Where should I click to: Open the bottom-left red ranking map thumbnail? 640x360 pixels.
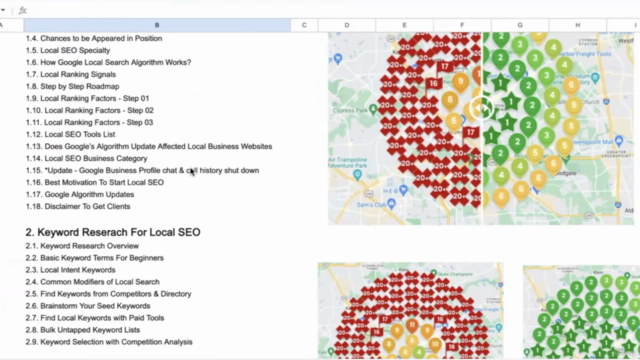click(411, 310)
